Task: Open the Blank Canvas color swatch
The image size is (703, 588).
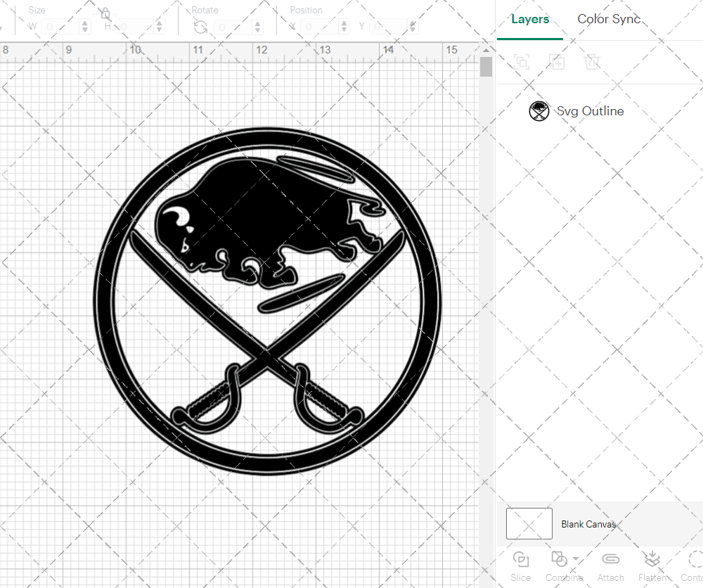Action: (x=529, y=523)
